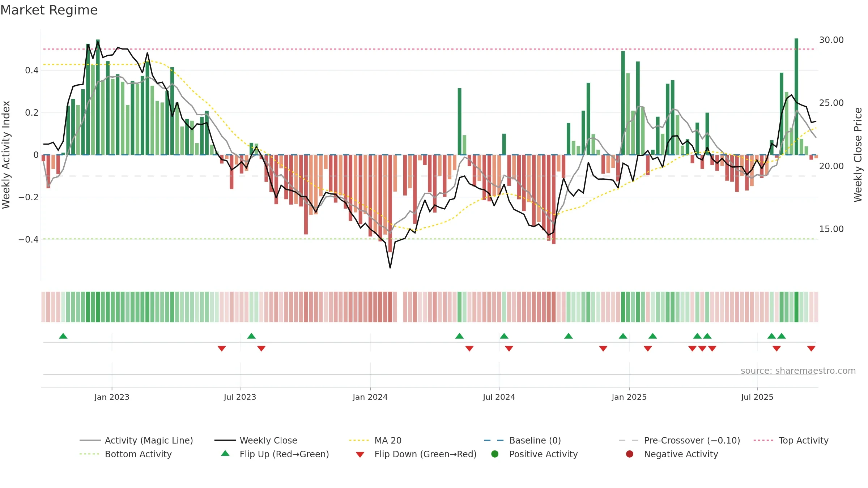Click the Jan 2025 x-axis label
This screenshot has width=868, height=488.
coord(629,397)
